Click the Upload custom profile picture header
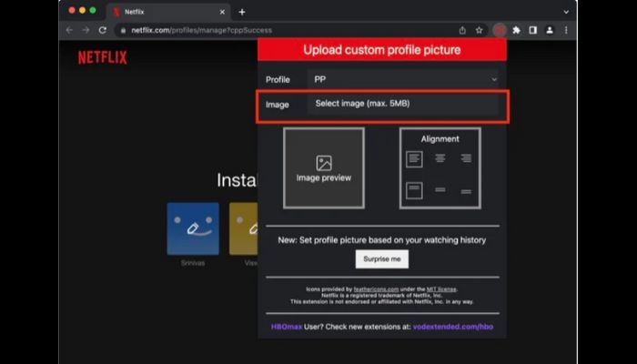637x364 pixels. (x=382, y=49)
